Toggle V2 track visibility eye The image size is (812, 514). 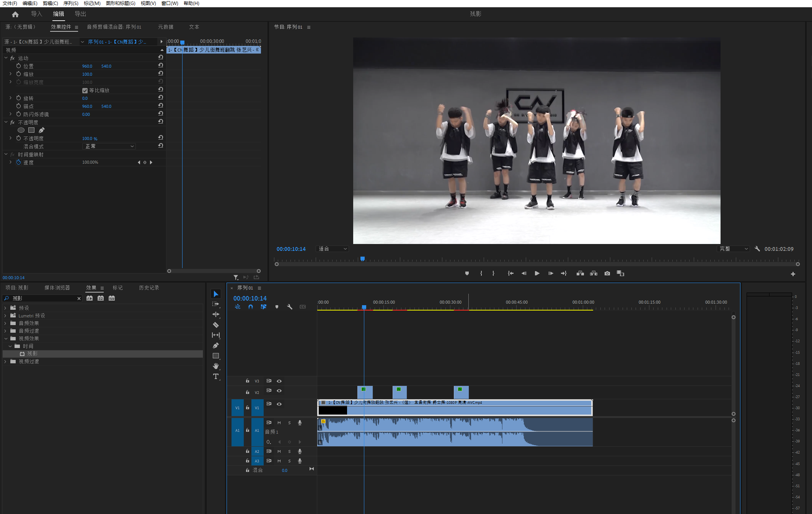pyautogui.click(x=279, y=390)
